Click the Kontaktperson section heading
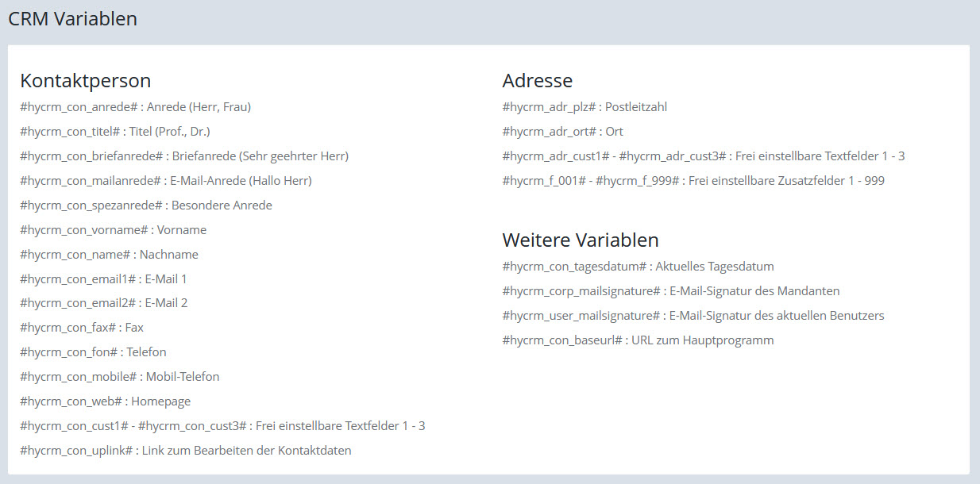The height and width of the screenshot is (484, 980). (x=86, y=80)
